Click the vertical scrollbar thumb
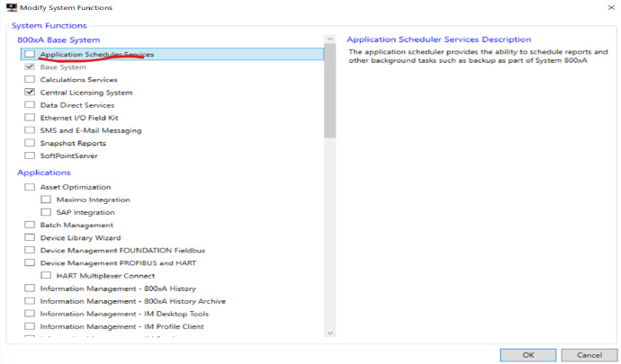This screenshot has width=621, height=364. (x=330, y=91)
